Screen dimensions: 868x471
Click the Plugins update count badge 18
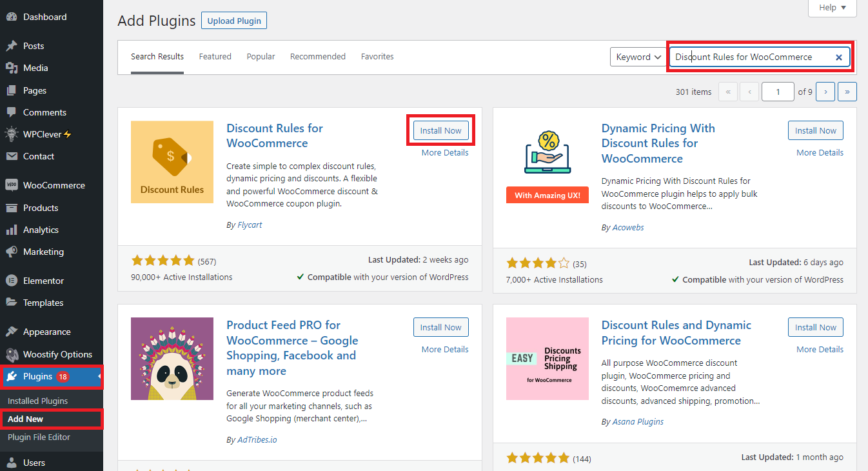click(x=63, y=377)
